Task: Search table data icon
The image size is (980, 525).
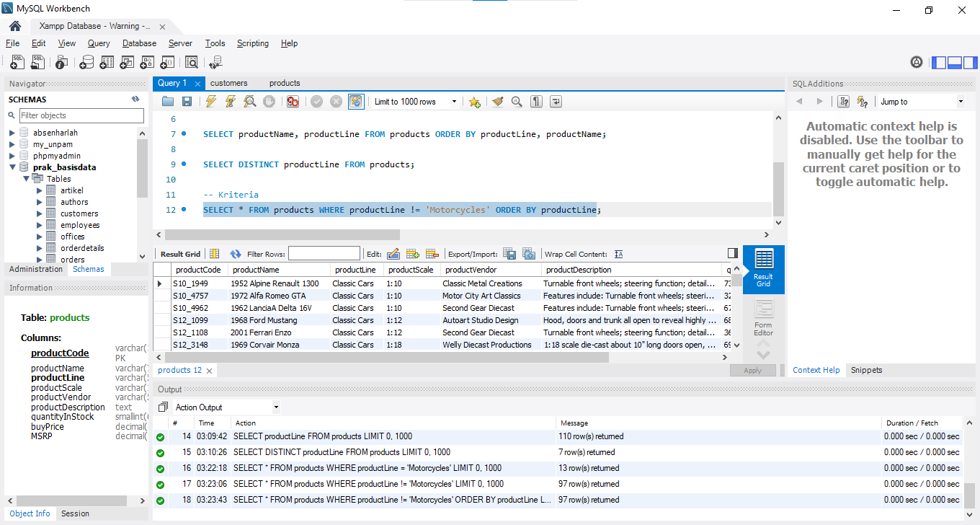Action: (191, 63)
